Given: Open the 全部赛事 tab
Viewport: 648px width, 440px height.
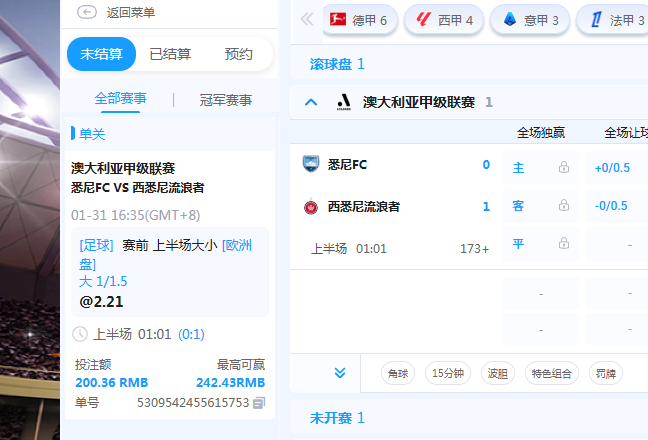Looking at the screenshot, I should coord(120,99).
